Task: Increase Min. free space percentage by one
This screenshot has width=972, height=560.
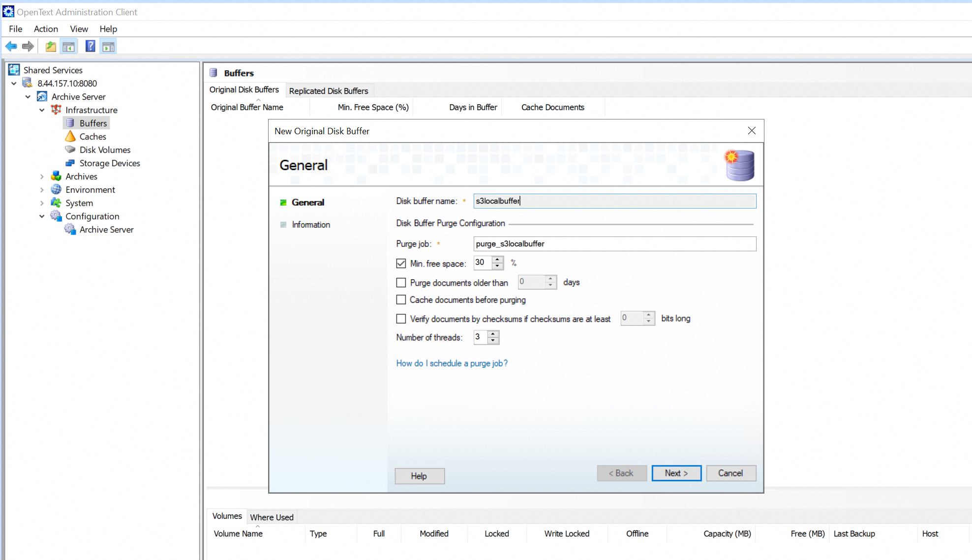Action: (x=498, y=259)
